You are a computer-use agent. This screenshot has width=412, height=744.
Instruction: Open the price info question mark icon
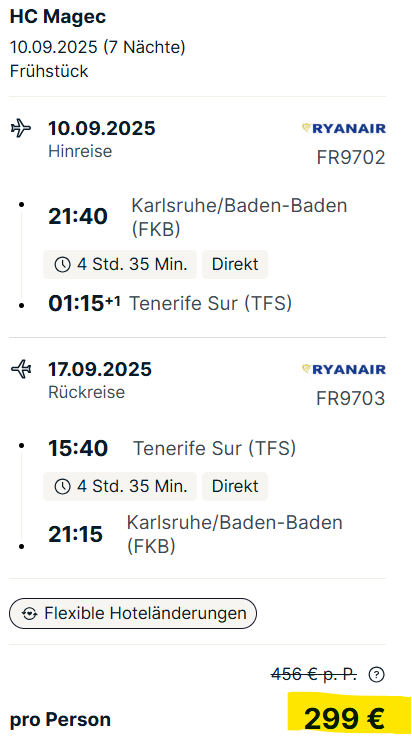point(376,674)
